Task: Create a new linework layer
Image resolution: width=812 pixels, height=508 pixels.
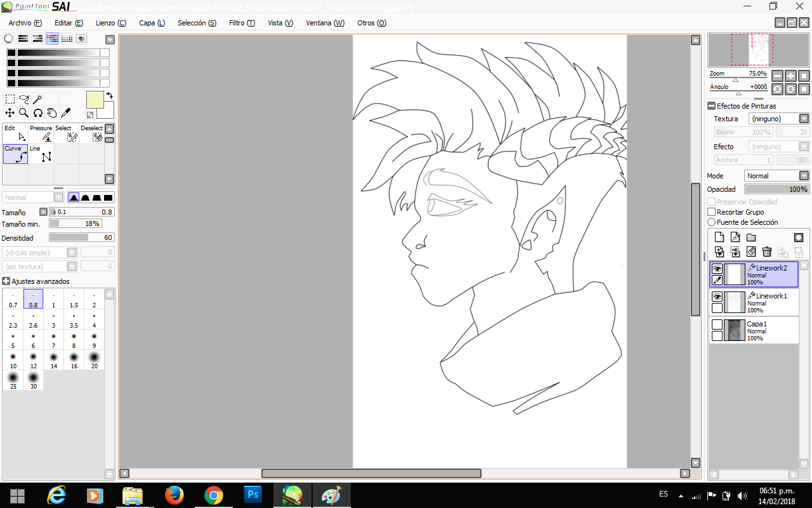Action: point(735,237)
